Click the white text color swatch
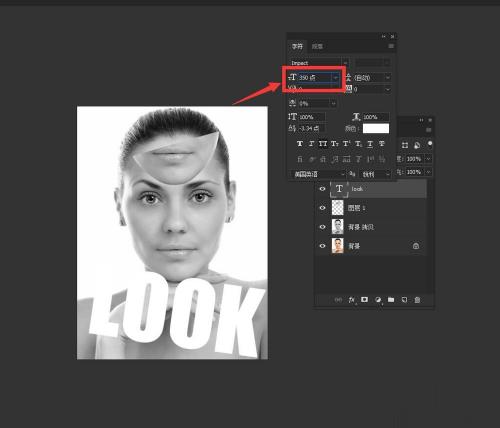Screen dimensions: 500x428 (x=376, y=128)
